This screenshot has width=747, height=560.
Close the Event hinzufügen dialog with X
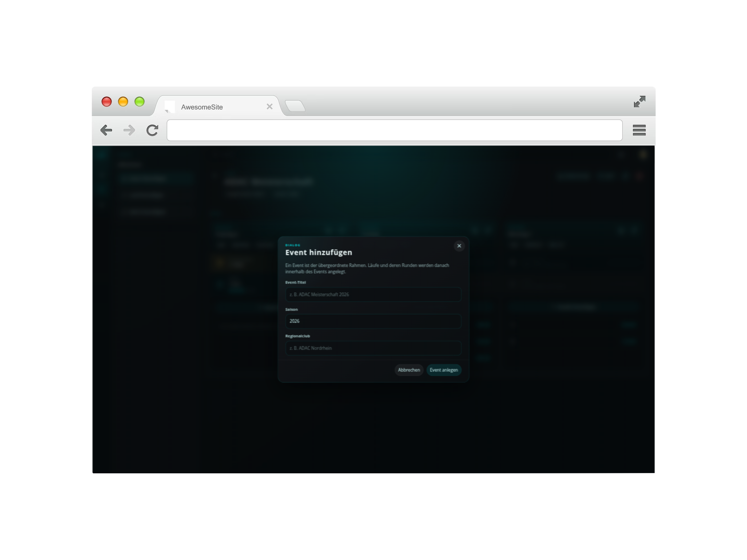tap(459, 246)
